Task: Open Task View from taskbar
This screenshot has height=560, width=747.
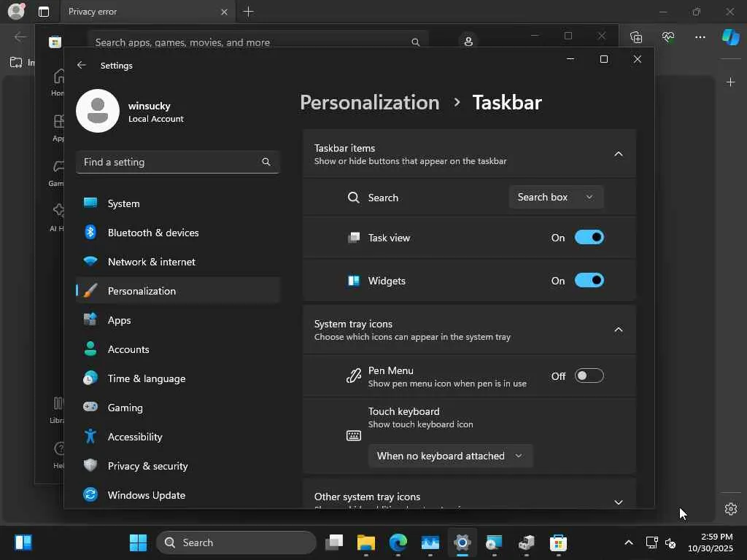Action: (334, 542)
